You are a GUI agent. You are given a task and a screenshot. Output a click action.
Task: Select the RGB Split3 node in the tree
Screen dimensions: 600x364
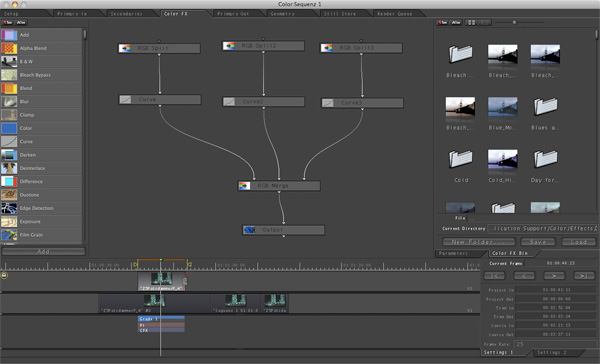[361, 48]
